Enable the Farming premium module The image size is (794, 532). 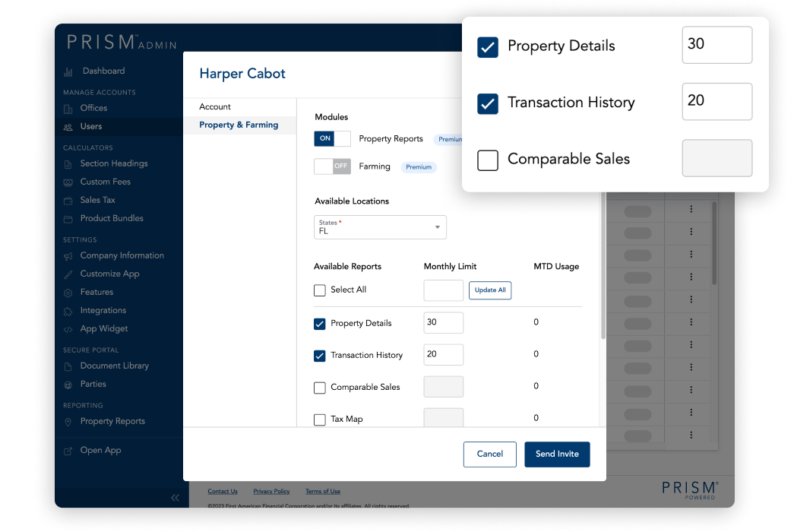click(x=333, y=166)
